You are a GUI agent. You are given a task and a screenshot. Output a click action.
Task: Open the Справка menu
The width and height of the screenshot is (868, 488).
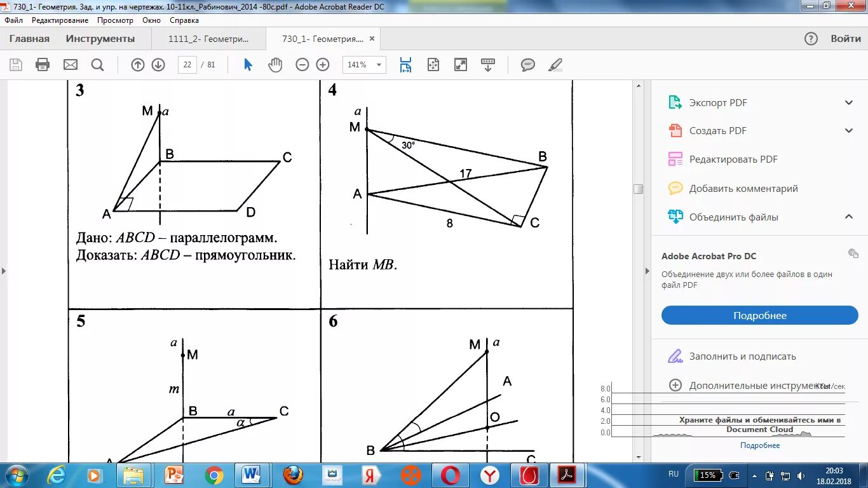pyautogui.click(x=184, y=20)
